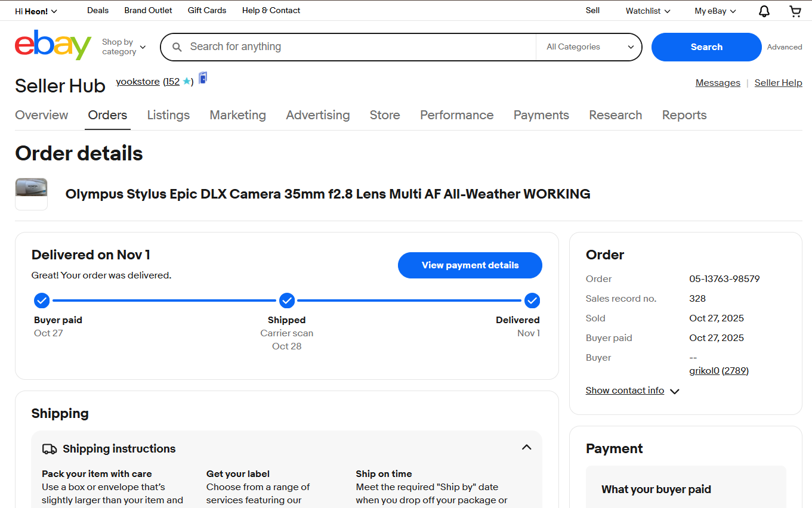The height and width of the screenshot is (508, 812).
Task: Go to Gift Cards
Action: tap(207, 10)
